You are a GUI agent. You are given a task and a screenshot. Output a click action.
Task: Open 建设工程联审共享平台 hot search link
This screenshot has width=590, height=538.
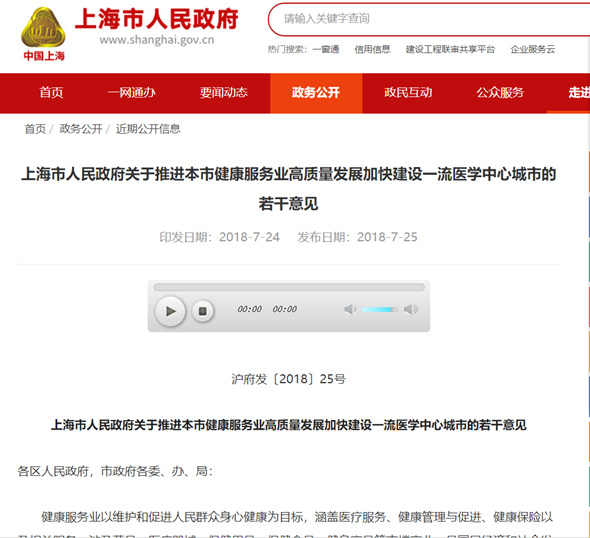coord(450,49)
